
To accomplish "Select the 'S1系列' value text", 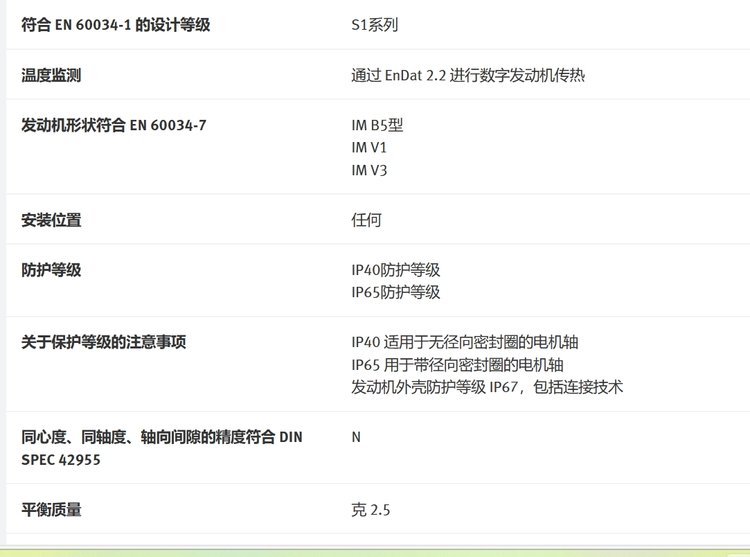I will point(375,24).
